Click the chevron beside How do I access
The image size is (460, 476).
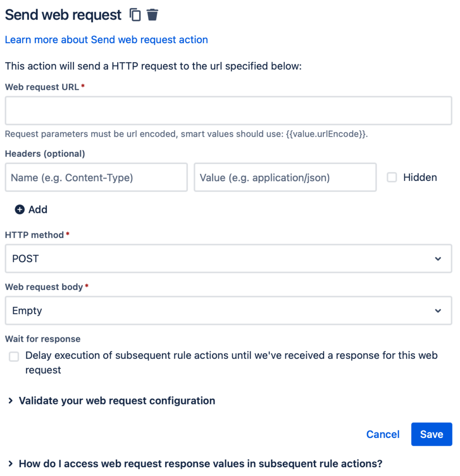11,463
